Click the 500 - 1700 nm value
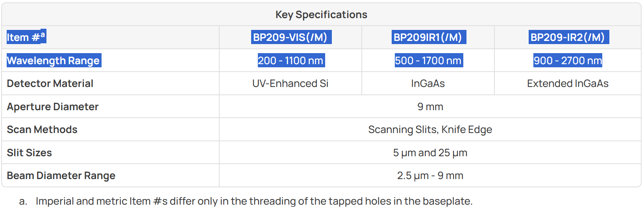Viewport: 644px width, 207px height. click(428, 61)
